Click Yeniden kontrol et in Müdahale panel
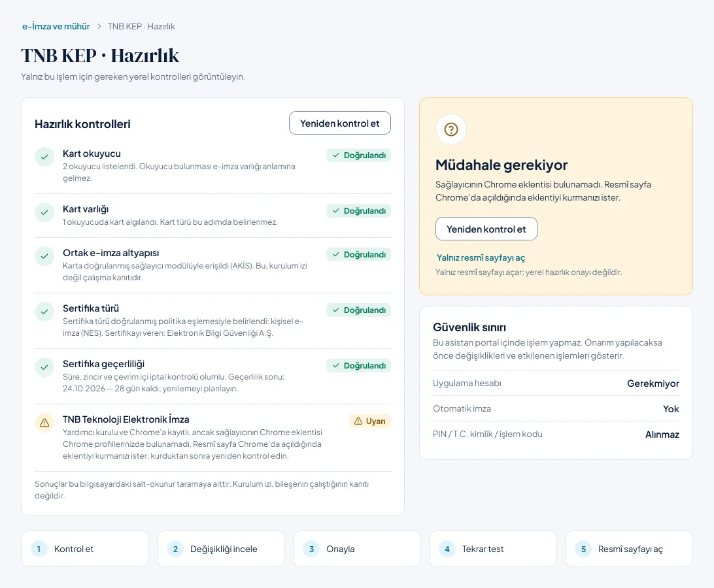Image resolution: width=714 pixels, height=588 pixels. click(x=486, y=229)
